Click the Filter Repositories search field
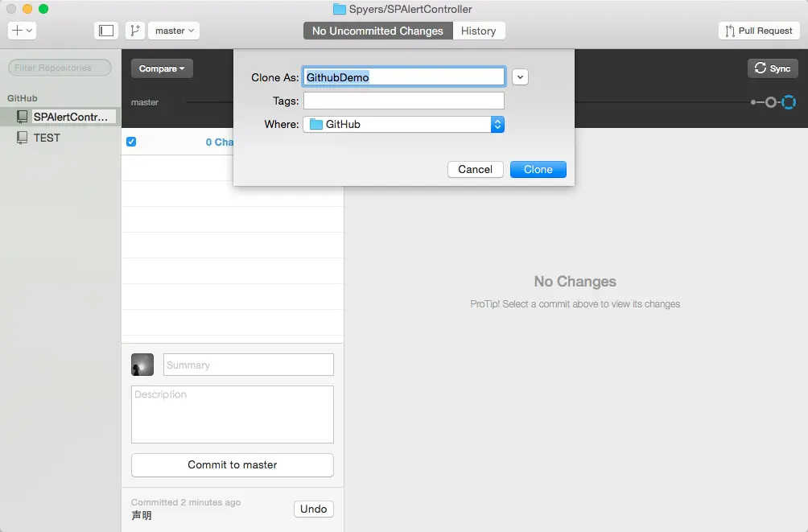This screenshot has height=532, width=808. click(x=60, y=68)
